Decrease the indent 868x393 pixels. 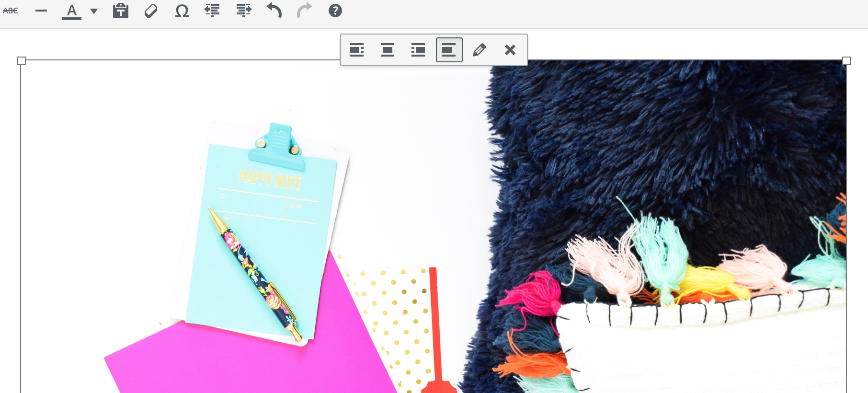point(212,11)
